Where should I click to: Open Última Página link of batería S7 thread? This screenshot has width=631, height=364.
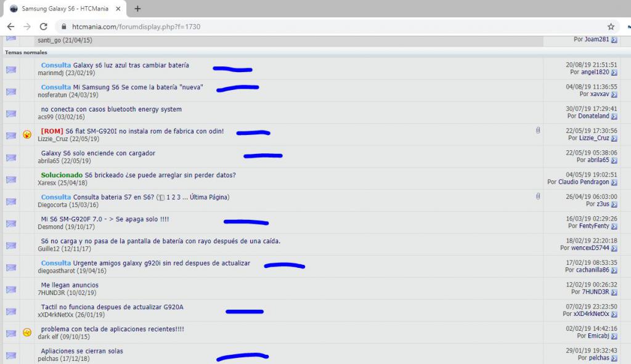click(208, 197)
